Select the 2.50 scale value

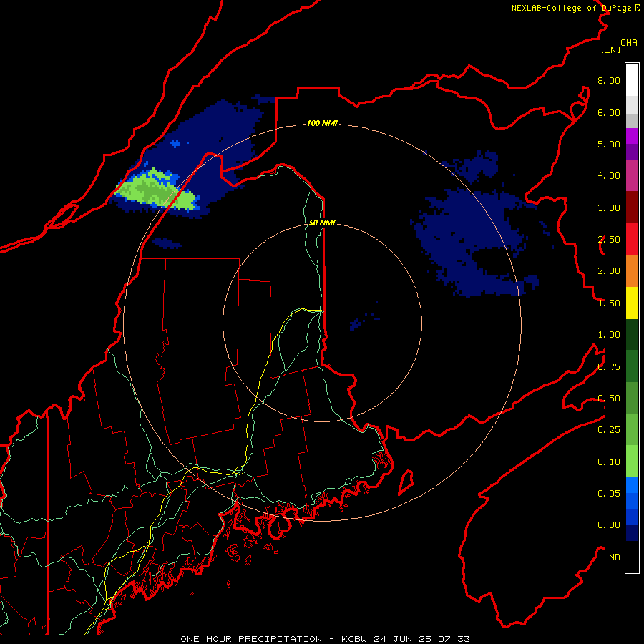point(609,240)
